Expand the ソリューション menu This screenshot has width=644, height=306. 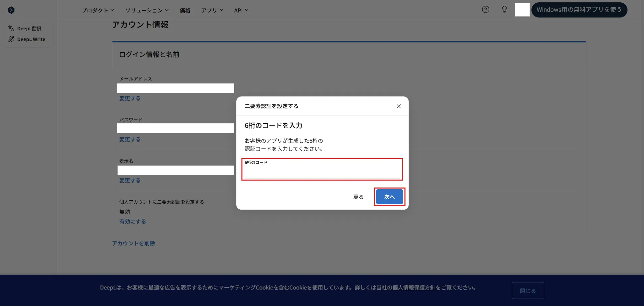tap(147, 10)
